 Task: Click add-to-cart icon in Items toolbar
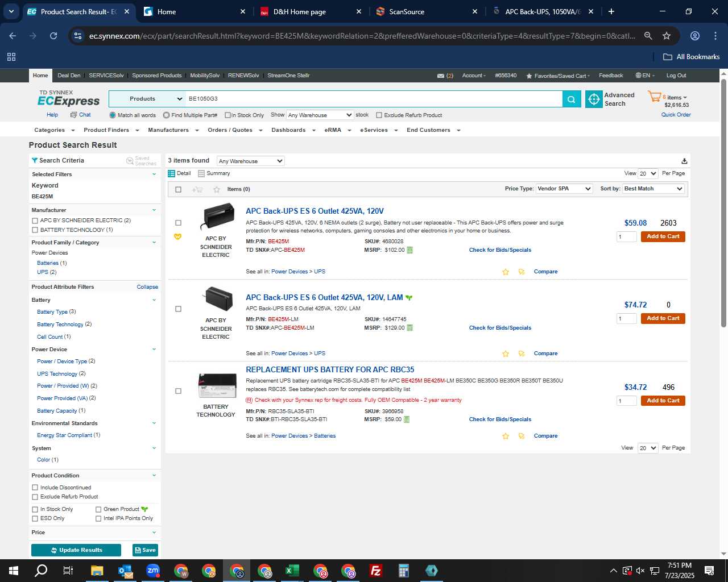(x=197, y=189)
